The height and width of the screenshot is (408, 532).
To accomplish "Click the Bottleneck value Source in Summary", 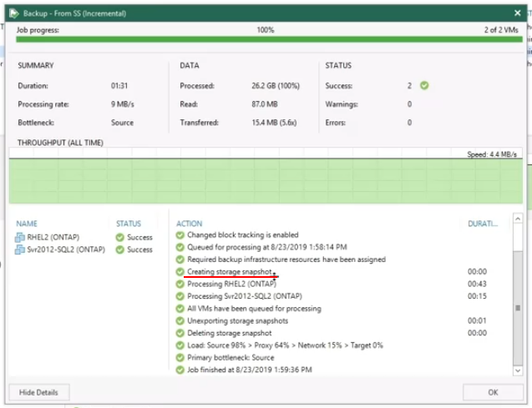I will tap(122, 123).
